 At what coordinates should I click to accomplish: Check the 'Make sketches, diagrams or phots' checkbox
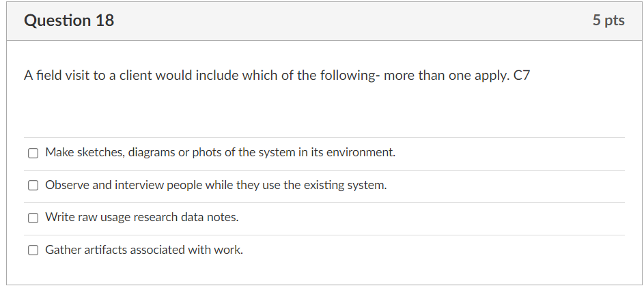tap(33, 153)
